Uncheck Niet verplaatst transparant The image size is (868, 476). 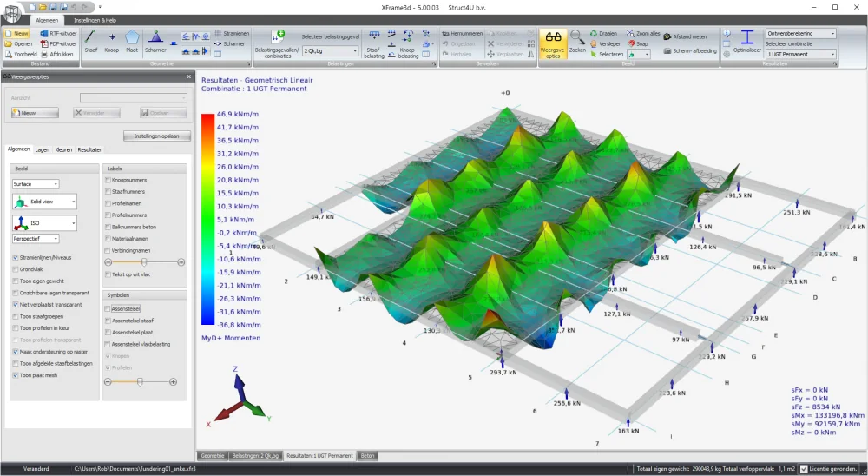16,305
